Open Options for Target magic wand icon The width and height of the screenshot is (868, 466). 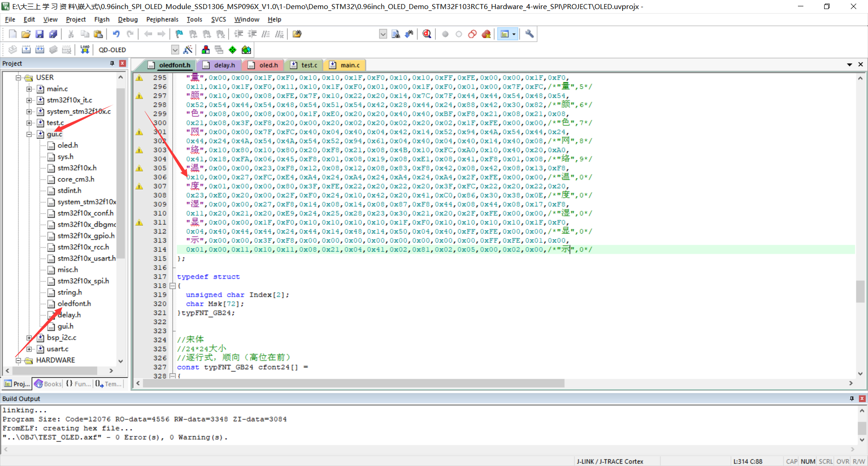tap(188, 50)
